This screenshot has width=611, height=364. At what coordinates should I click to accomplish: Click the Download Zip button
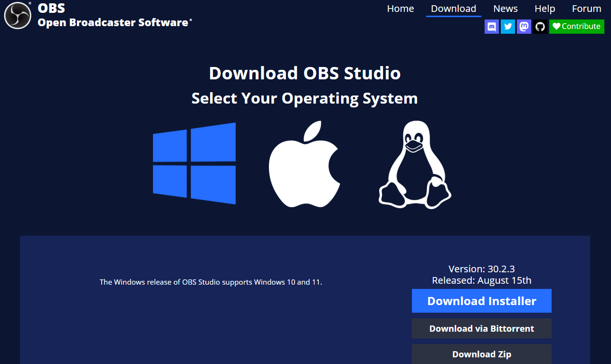(481, 354)
